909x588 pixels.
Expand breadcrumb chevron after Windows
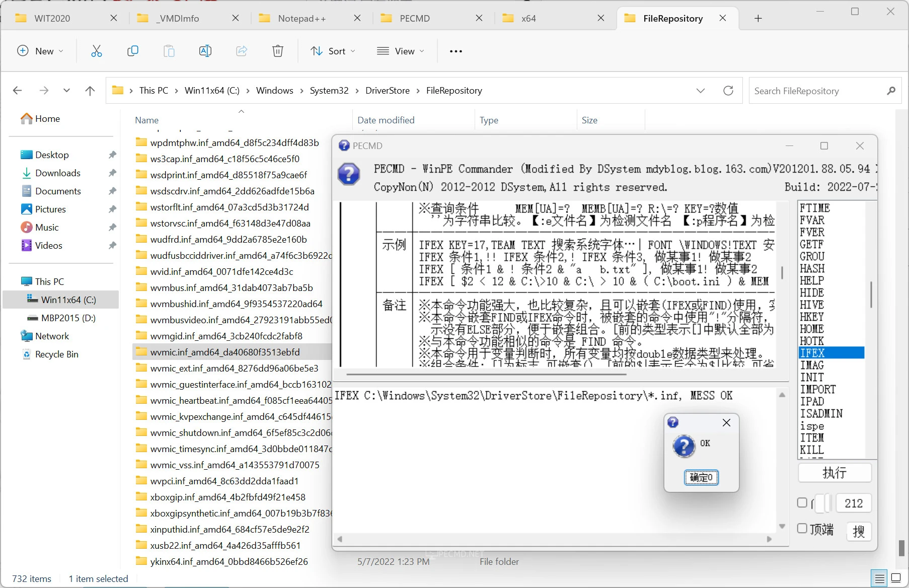point(301,91)
